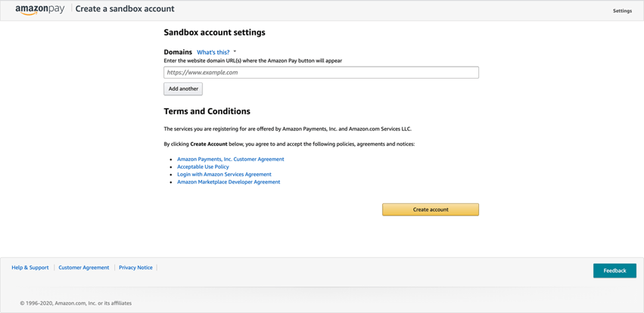Open Amazon Marketplace Developer Agreement link
The height and width of the screenshot is (313, 644).
229,182
